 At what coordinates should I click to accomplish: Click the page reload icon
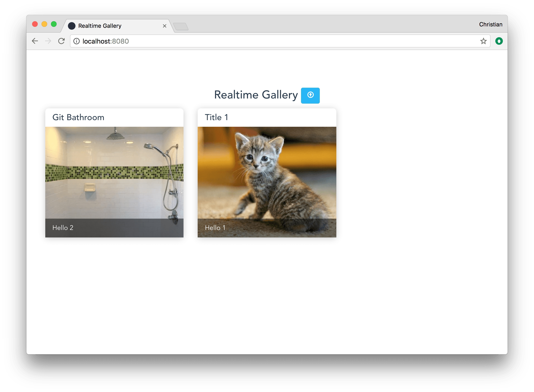[x=62, y=41]
